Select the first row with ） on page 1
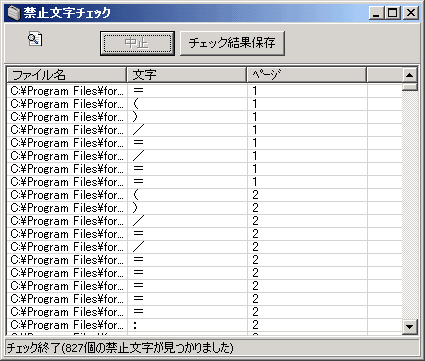Viewport: 425px width, 361px height. tap(204, 117)
